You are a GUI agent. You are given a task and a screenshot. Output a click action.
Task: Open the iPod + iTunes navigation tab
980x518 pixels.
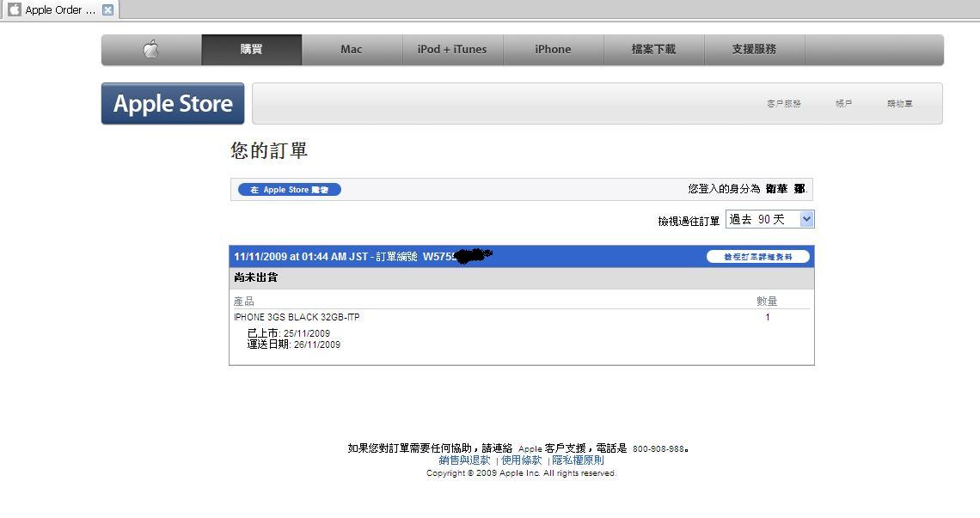pyautogui.click(x=452, y=49)
